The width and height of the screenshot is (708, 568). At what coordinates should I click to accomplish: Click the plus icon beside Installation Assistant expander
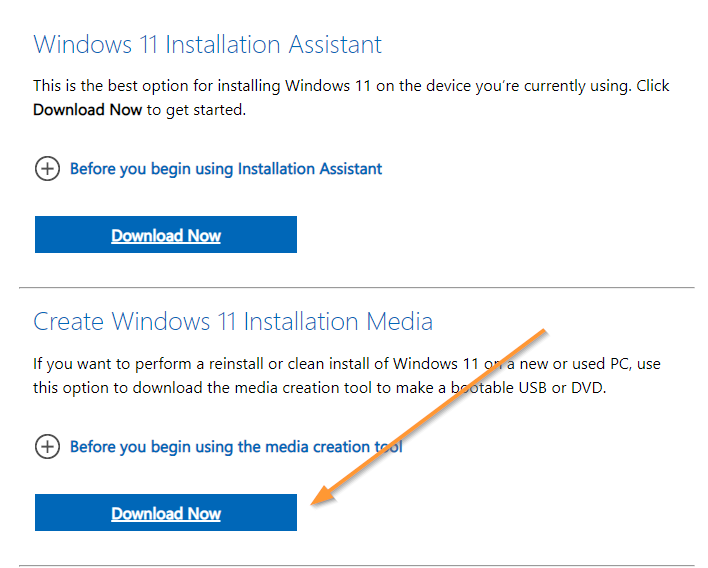47,169
